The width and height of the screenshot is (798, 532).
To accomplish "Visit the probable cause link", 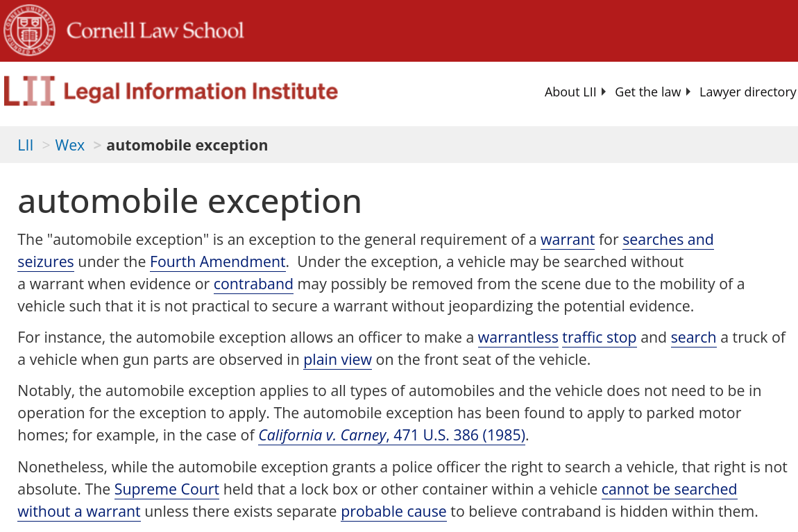I will point(393,512).
